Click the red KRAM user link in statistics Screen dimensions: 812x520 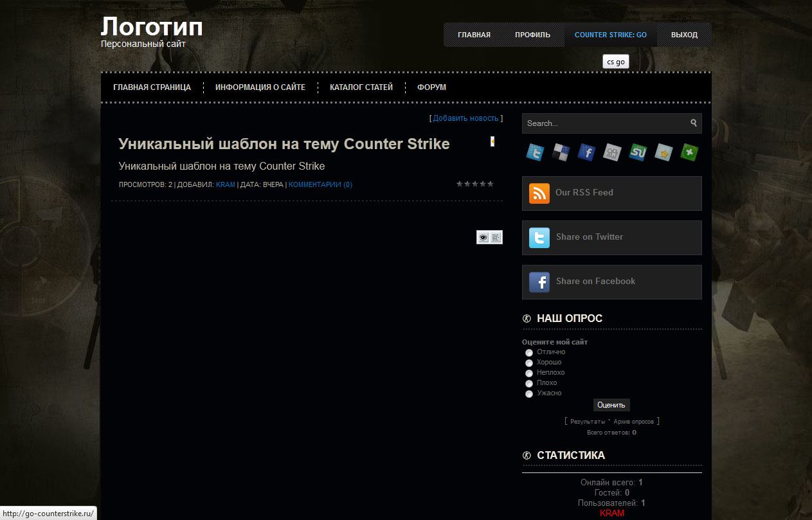tap(612, 514)
